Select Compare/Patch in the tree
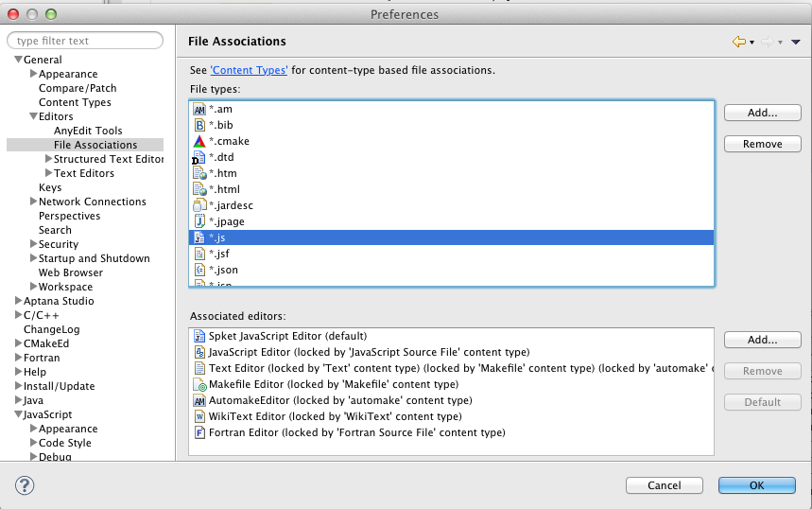The width and height of the screenshot is (812, 509). 78,88
